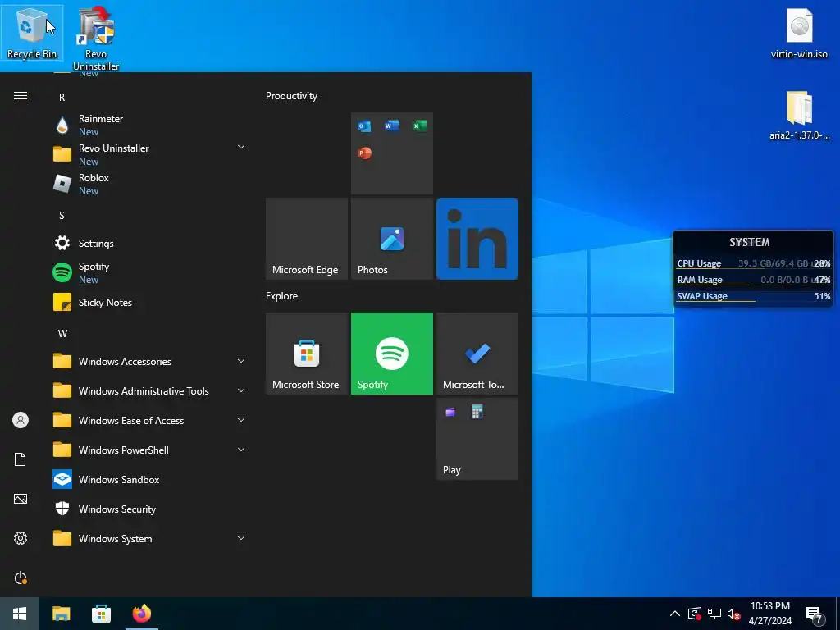Open the Microsoft Store tile
Viewport: 840px width, 630px height.
pyautogui.click(x=307, y=354)
